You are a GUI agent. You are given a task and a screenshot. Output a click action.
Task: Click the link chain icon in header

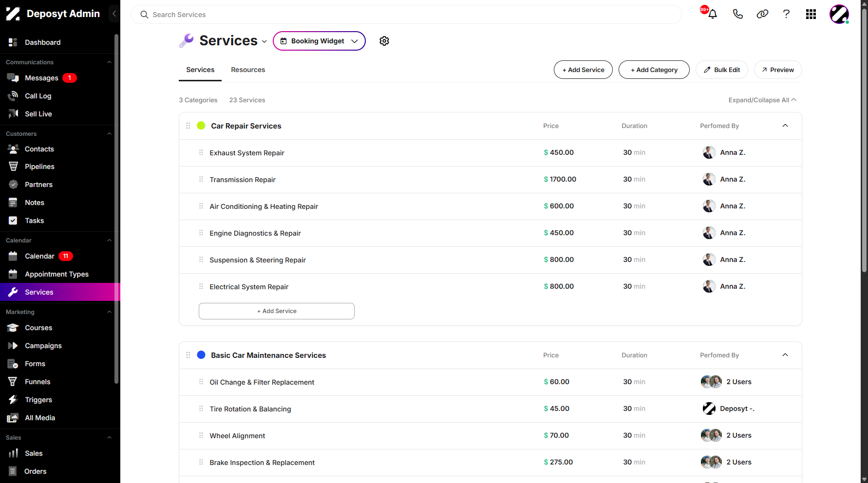pos(762,14)
